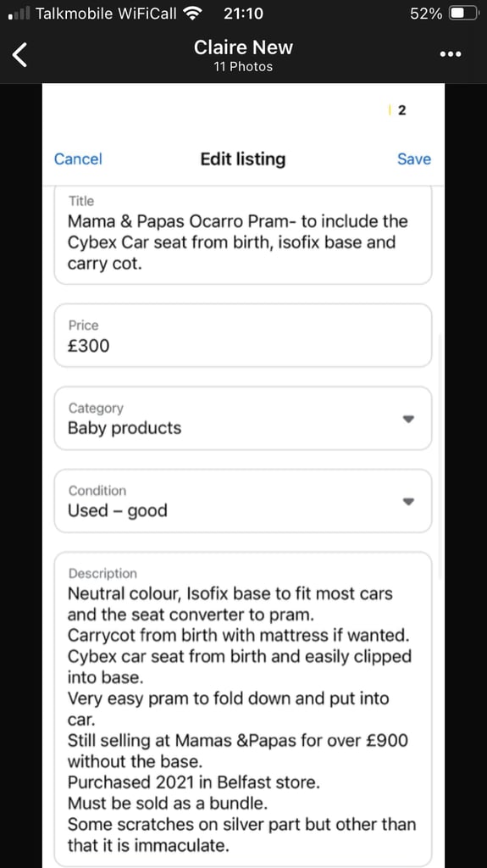Expand the Category dropdown arrow
The height and width of the screenshot is (868, 487).
(408, 419)
